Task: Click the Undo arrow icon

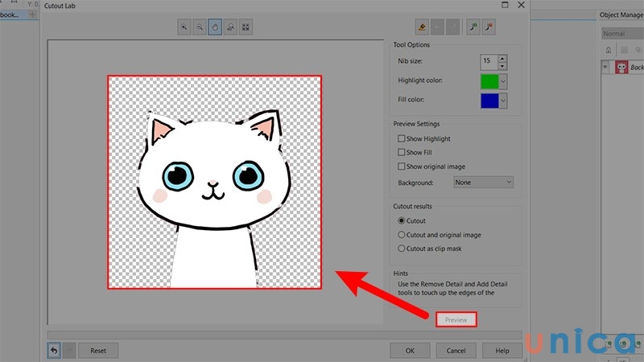Action: (x=53, y=351)
